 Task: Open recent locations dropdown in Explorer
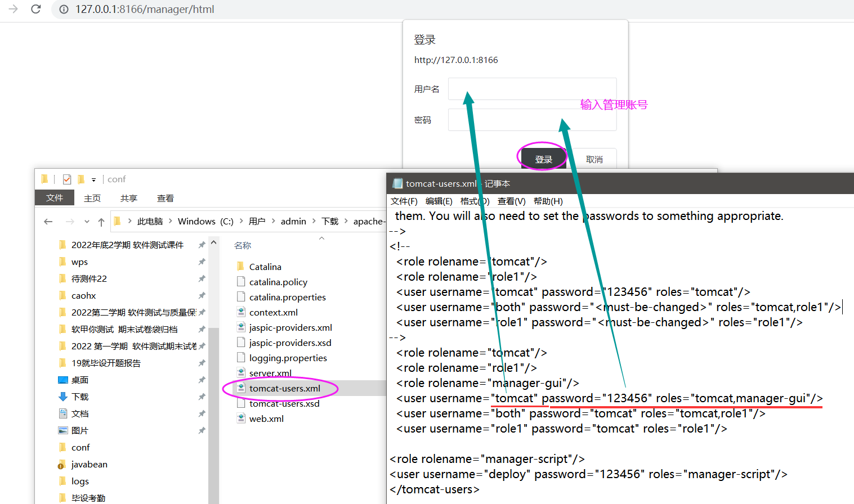87,222
